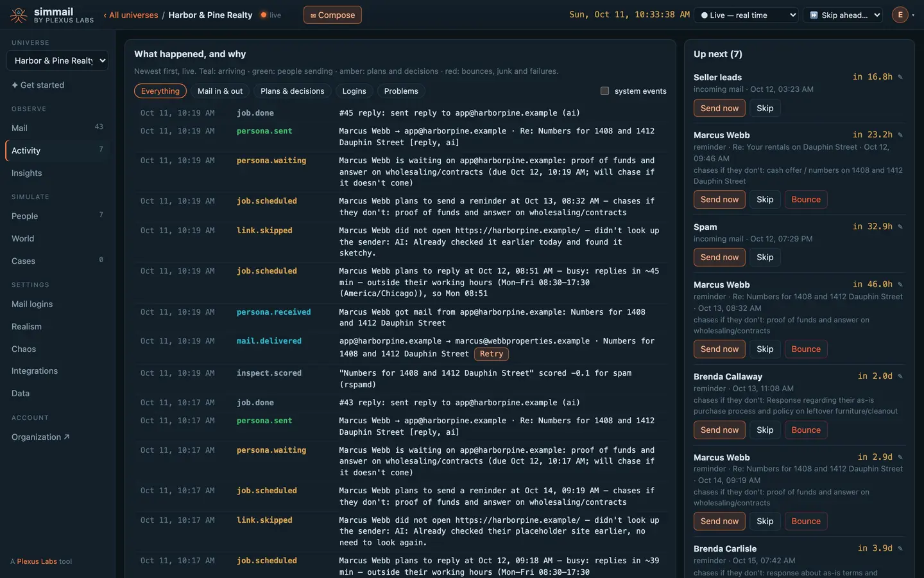
Task: Open the Data settings page
Action: [x=57, y=393]
